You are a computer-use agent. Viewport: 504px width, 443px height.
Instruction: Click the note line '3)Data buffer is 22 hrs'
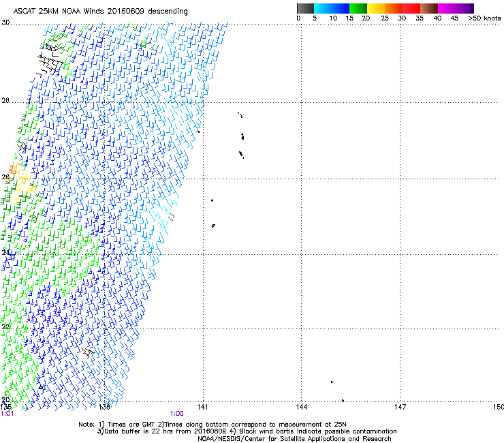[247, 431]
